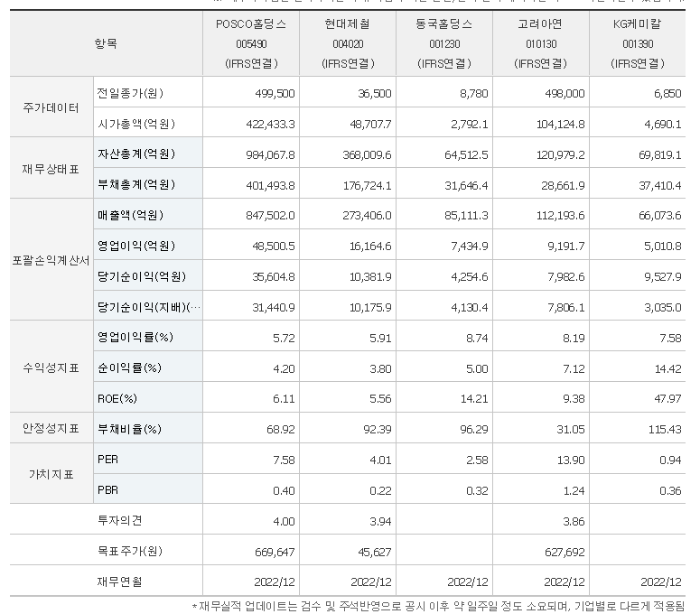Click the 목표주가(원) row label
This screenshot has width=700, height=614.
[129, 551]
